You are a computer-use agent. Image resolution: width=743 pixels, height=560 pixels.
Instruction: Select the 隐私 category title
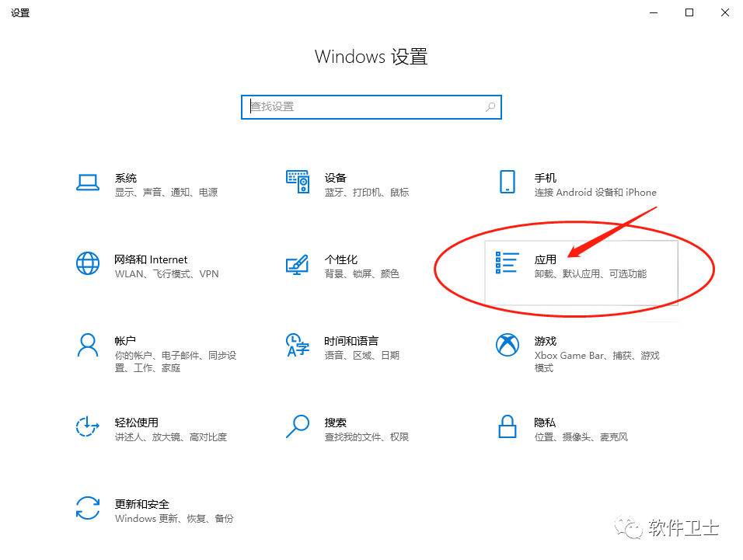(x=545, y=423)
